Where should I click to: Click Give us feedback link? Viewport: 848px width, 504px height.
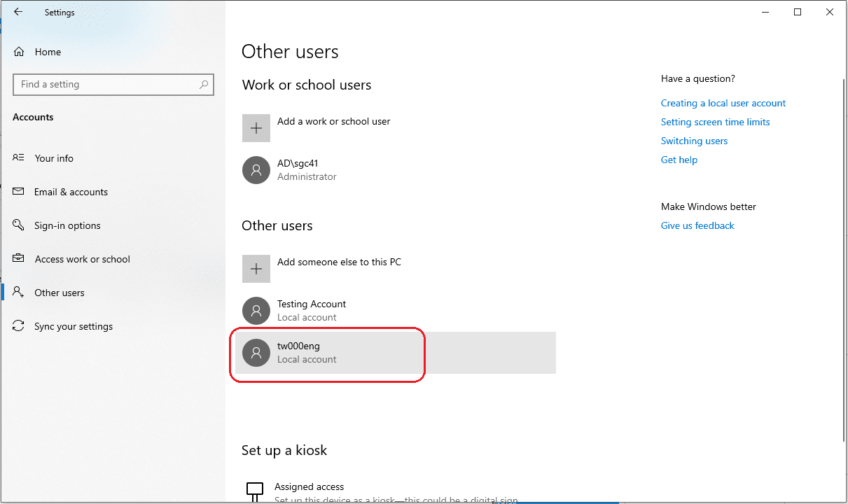697,225
